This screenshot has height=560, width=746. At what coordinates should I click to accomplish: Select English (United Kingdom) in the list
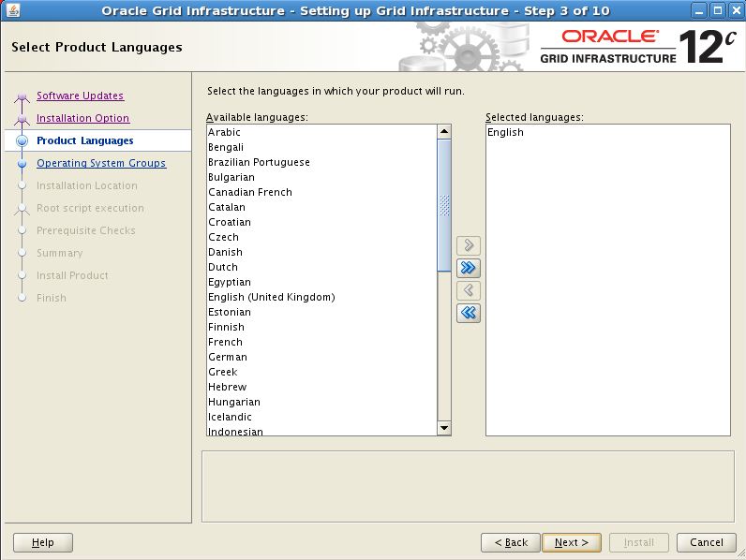click(x=321, y=297)
